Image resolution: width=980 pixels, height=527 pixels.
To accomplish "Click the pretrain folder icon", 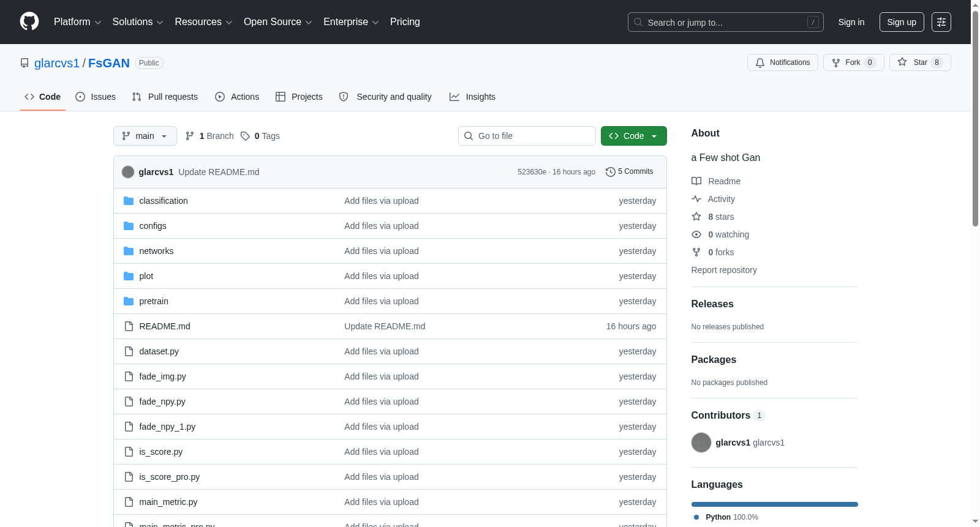I will [129, 301].
